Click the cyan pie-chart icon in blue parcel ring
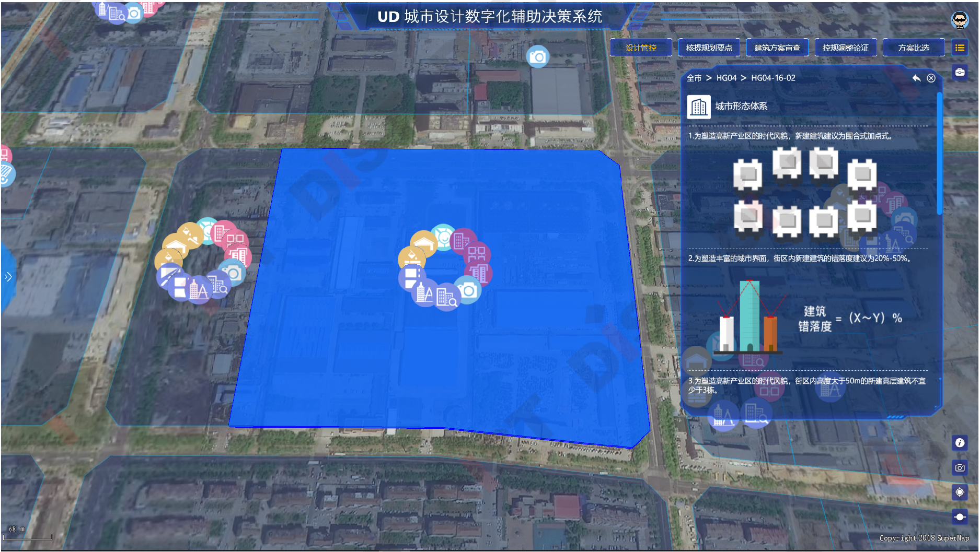The image size is (980, 552). coord(443,238)
